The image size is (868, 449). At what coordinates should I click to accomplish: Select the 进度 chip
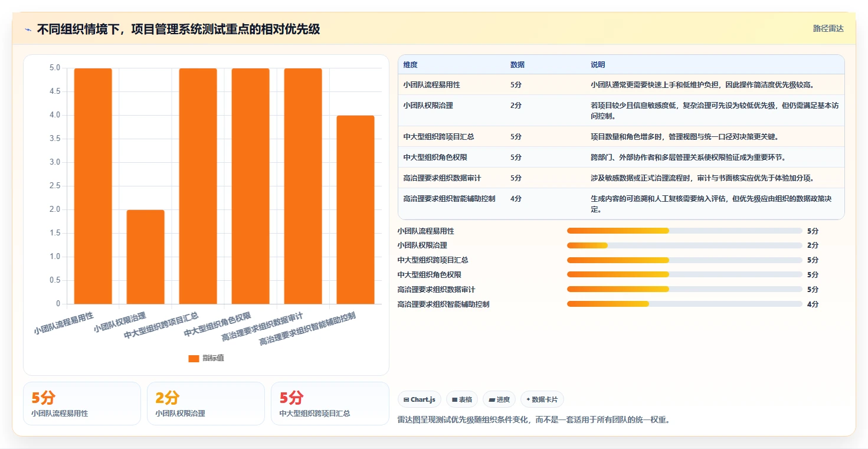pos(499,399)
